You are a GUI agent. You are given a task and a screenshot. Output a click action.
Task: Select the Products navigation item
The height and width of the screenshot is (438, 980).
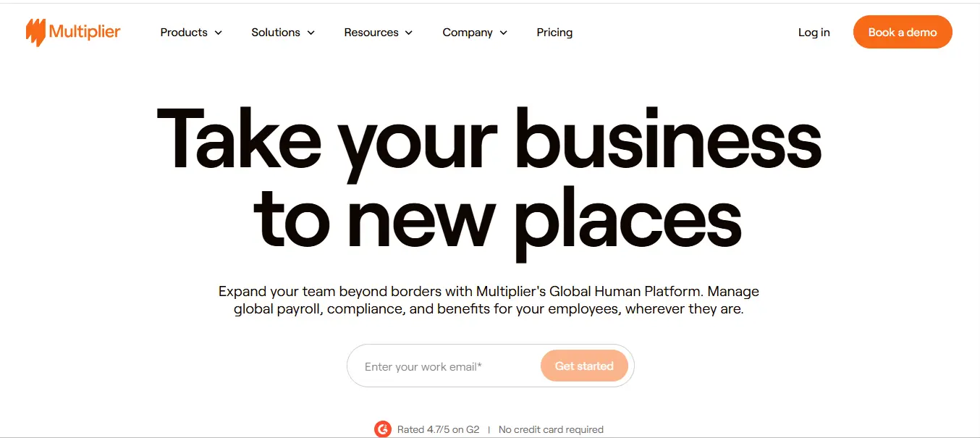183,32
